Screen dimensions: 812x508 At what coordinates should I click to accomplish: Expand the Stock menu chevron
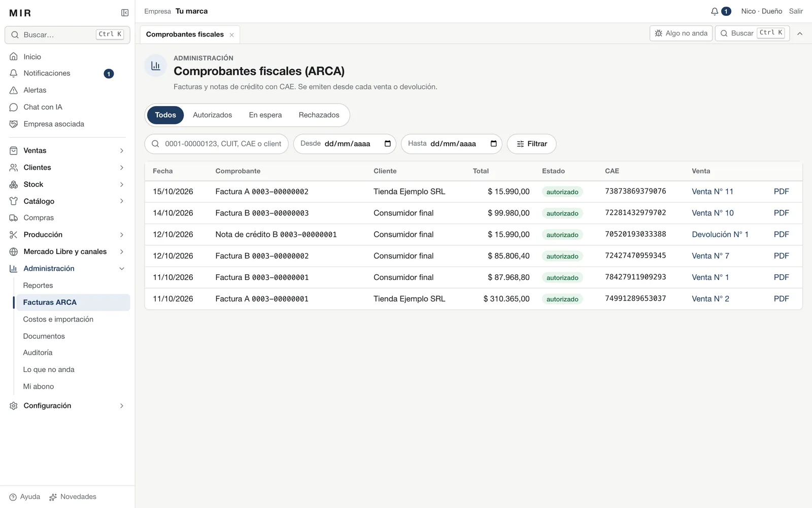(122, 184)
